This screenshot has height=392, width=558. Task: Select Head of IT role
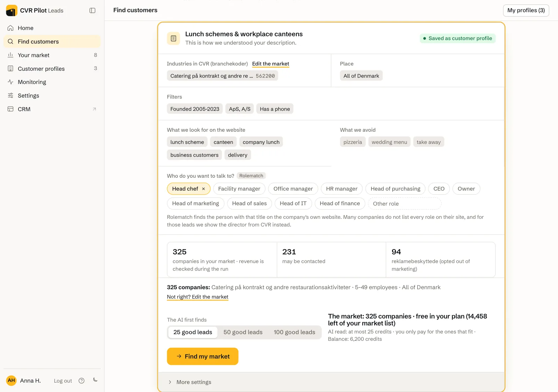click(x=293, y=203)
